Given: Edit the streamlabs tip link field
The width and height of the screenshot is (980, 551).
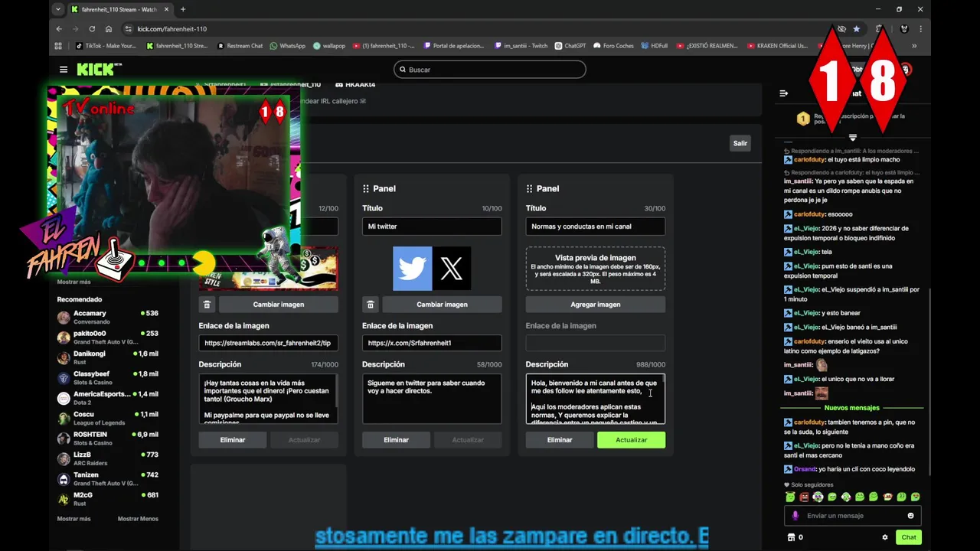Looking at the screenshot, I should pos(268,343).
